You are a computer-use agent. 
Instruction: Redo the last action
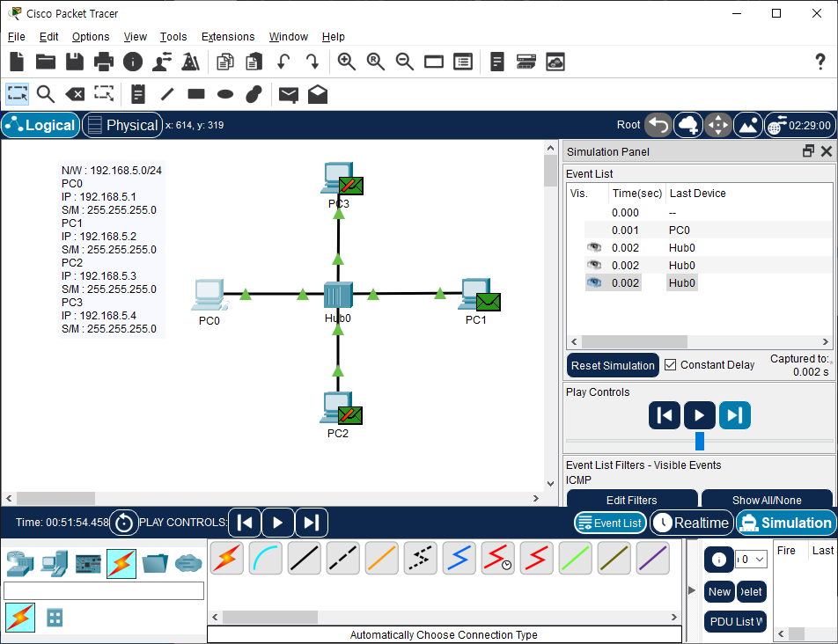312,62
